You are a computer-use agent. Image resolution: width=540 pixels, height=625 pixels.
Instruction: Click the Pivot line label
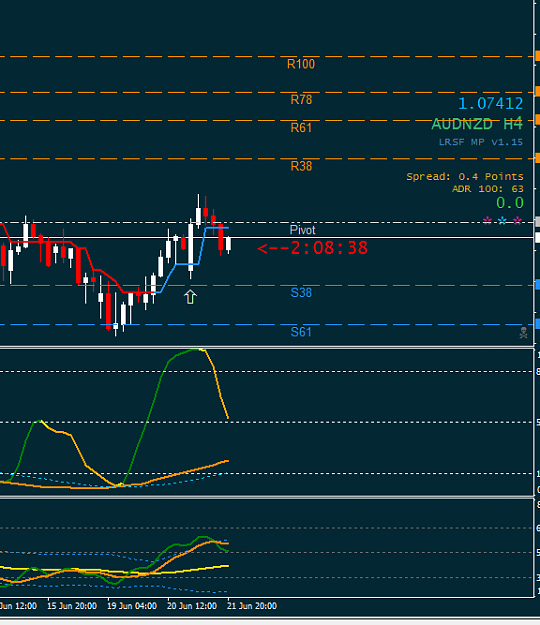(x=302, y=230)
